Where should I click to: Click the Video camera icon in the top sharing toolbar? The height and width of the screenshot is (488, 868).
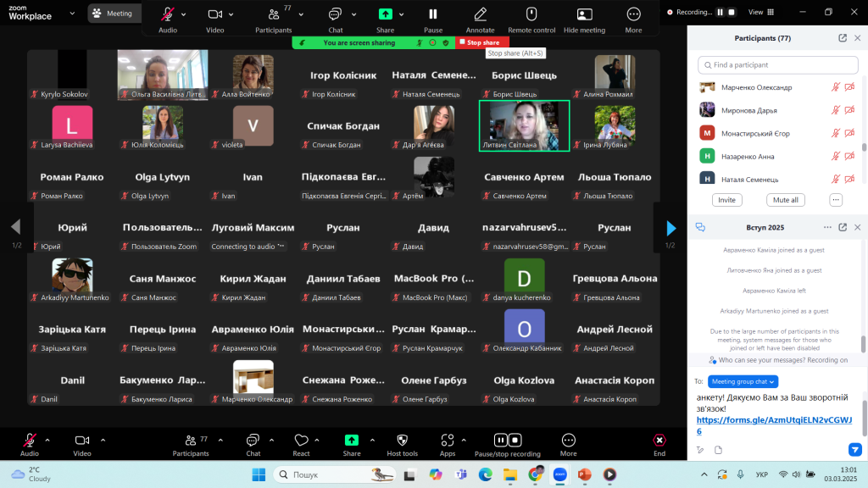(214, 14)
